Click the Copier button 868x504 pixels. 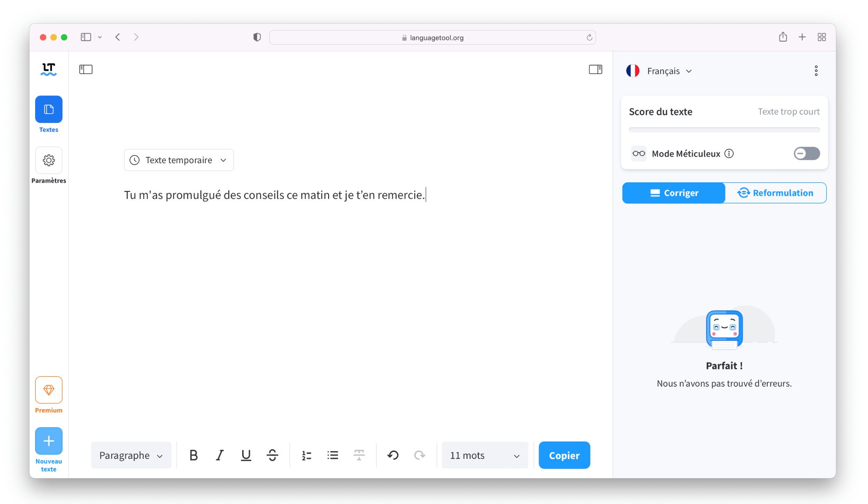[564, 455]
